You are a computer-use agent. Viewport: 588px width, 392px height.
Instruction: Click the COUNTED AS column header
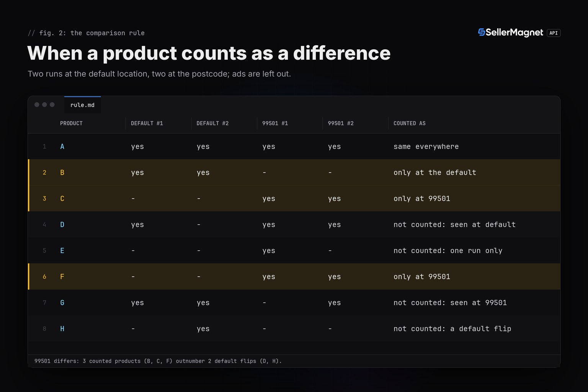(x=410, y=123)
